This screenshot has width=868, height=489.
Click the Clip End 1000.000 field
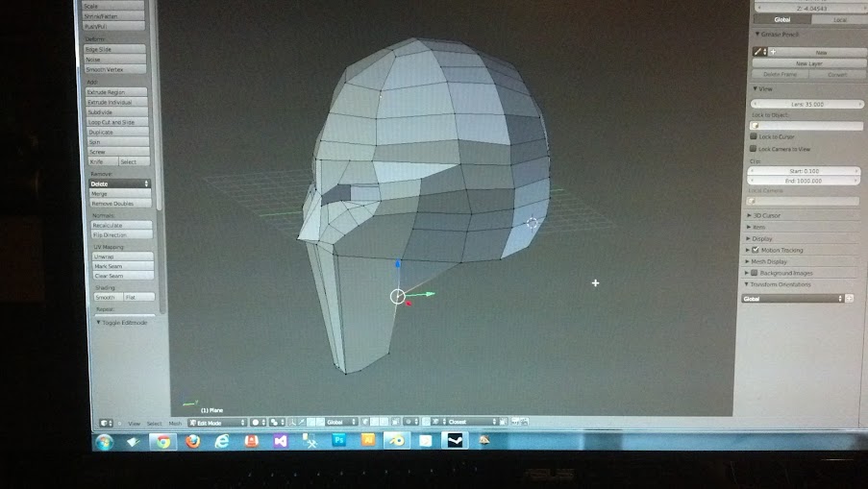point(803,181)
